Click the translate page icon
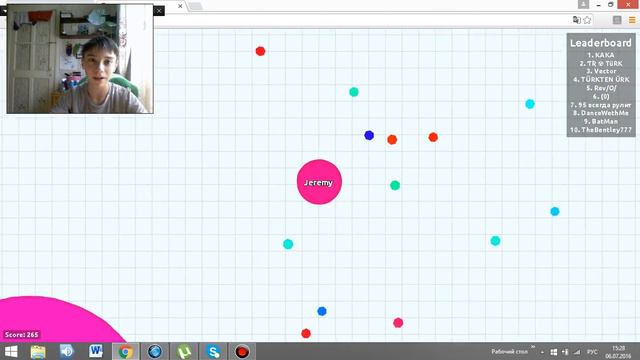Viewport: 640px width, 360px height. click(x=577, y=20)
